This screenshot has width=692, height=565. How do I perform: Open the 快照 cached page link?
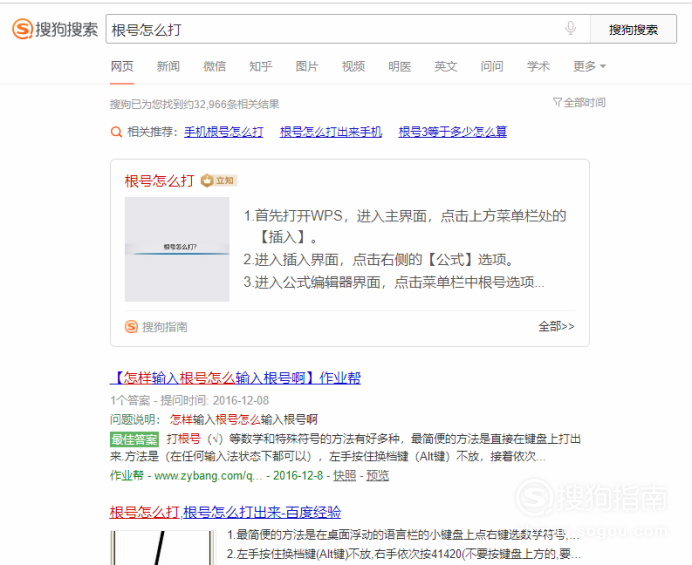pyautogui.click(x=344, y=475)
